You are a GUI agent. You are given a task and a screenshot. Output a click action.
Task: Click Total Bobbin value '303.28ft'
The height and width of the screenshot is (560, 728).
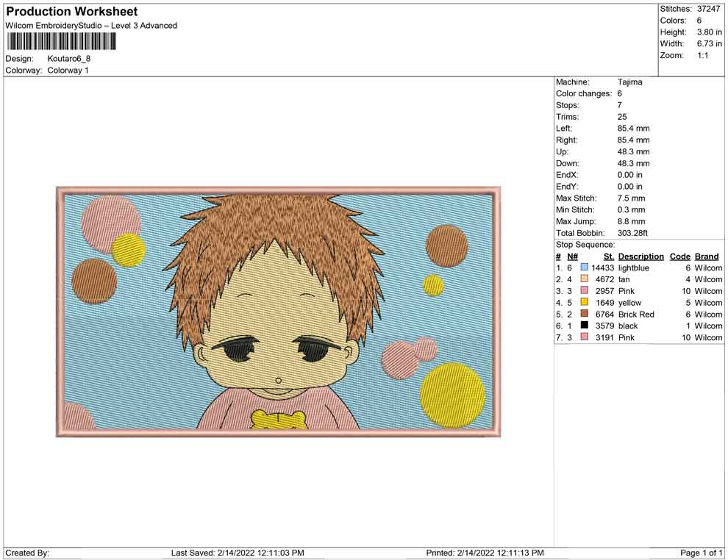(x=632, y=233)
